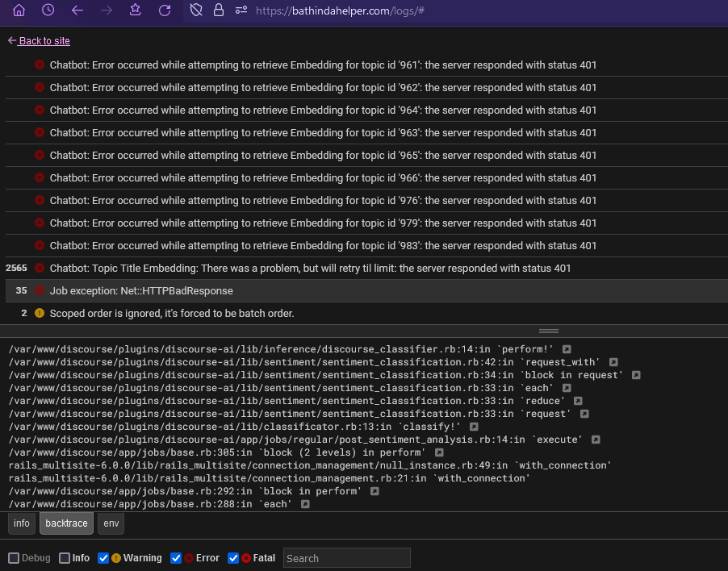Click the bathindahelper.com address bar URL
The width and height of the screenshot is (728, 571).
tap(340, 10)
